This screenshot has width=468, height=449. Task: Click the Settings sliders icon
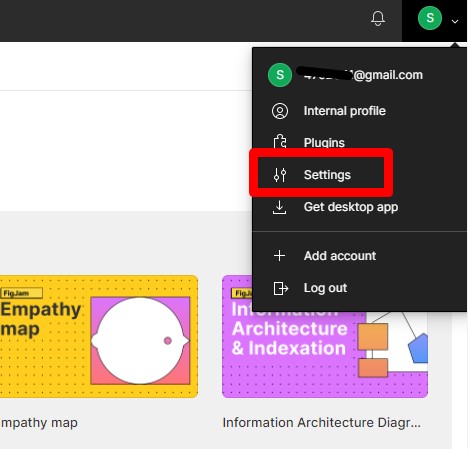pyautogui.click(x=280, y=175)
